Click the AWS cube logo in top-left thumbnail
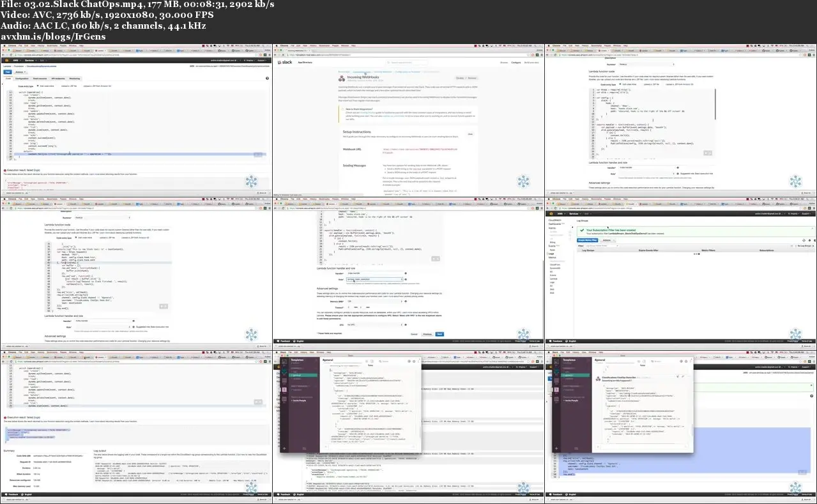This screenshot has height=504, width=817. point(7,60)
